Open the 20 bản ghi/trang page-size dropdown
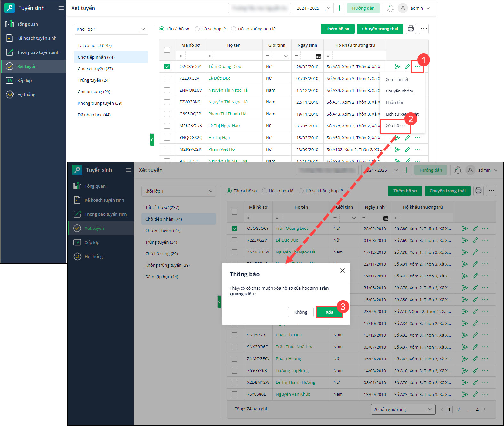The width and height of the screenshot is (504, 426). (x=403, y=409)
